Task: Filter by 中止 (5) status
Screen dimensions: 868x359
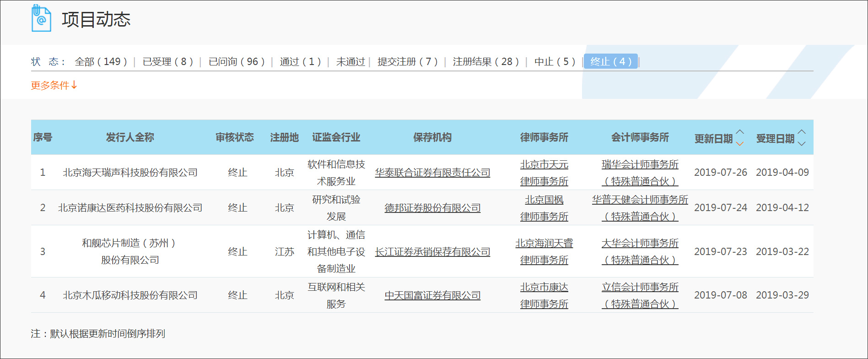Action: 555,62
